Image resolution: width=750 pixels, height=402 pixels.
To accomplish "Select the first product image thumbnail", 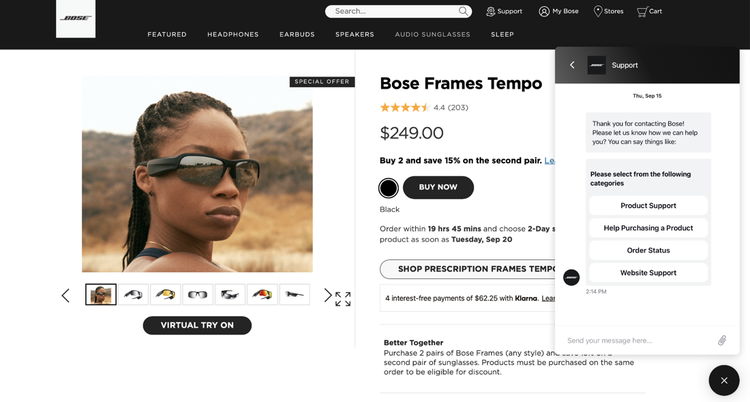I will 101,294.
